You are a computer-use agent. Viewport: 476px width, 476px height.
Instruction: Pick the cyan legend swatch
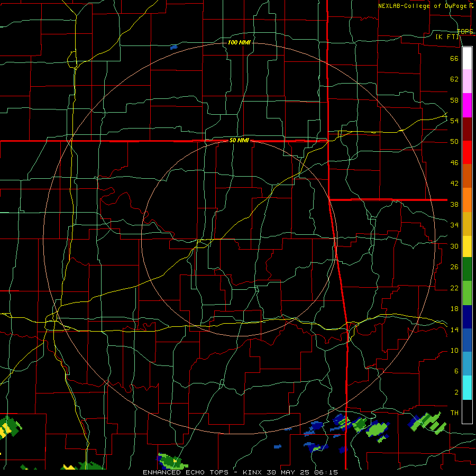coord(467,388)
